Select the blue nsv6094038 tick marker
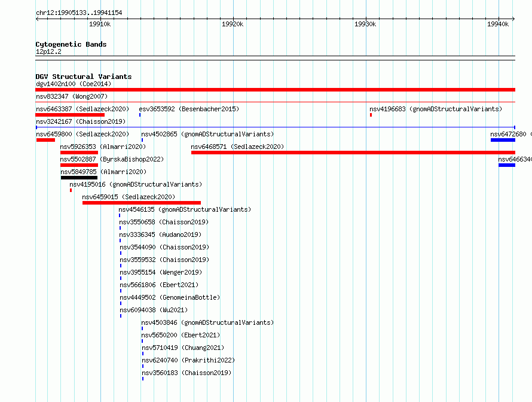The height and width of the screenshot is (402, 532). (x=121, y=316)
